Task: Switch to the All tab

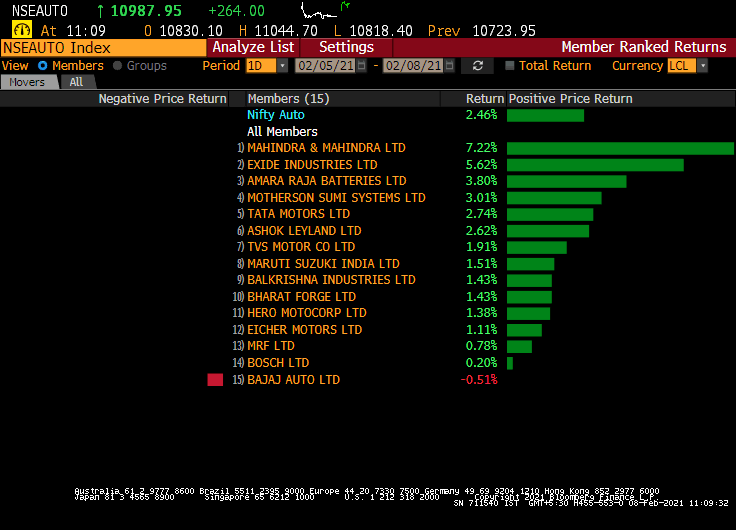Action: [x=76, y=82]
